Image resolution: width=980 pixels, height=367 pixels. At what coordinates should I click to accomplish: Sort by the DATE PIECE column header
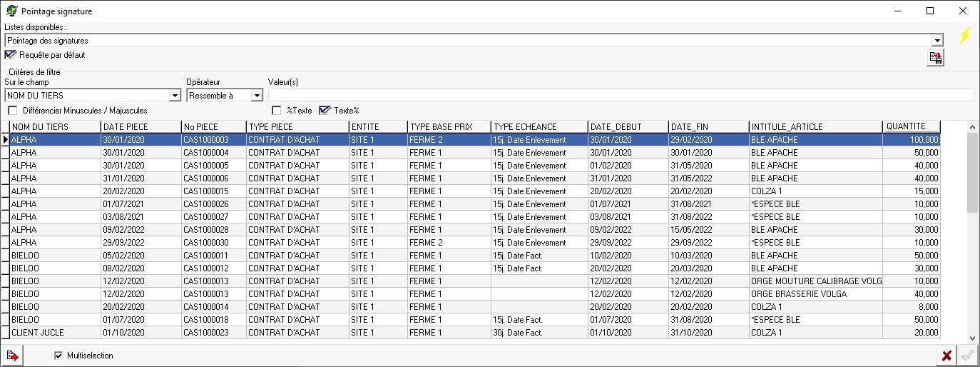(141, 126)
